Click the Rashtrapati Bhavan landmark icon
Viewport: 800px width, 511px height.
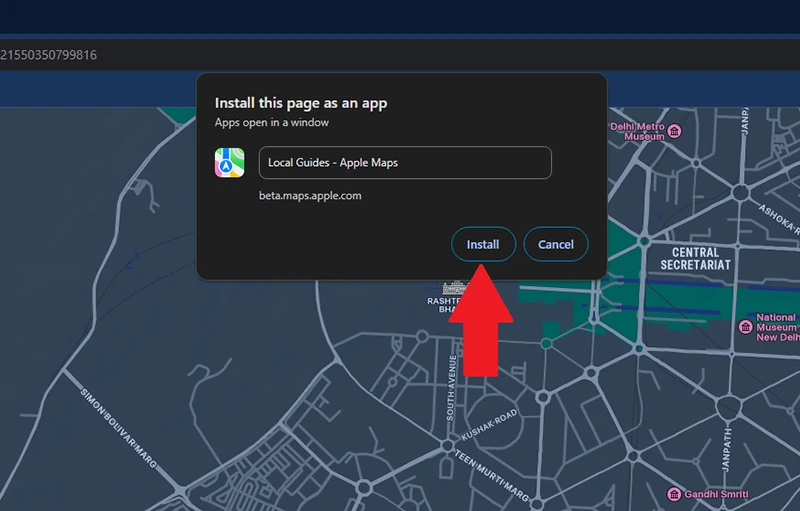point(454,288)
